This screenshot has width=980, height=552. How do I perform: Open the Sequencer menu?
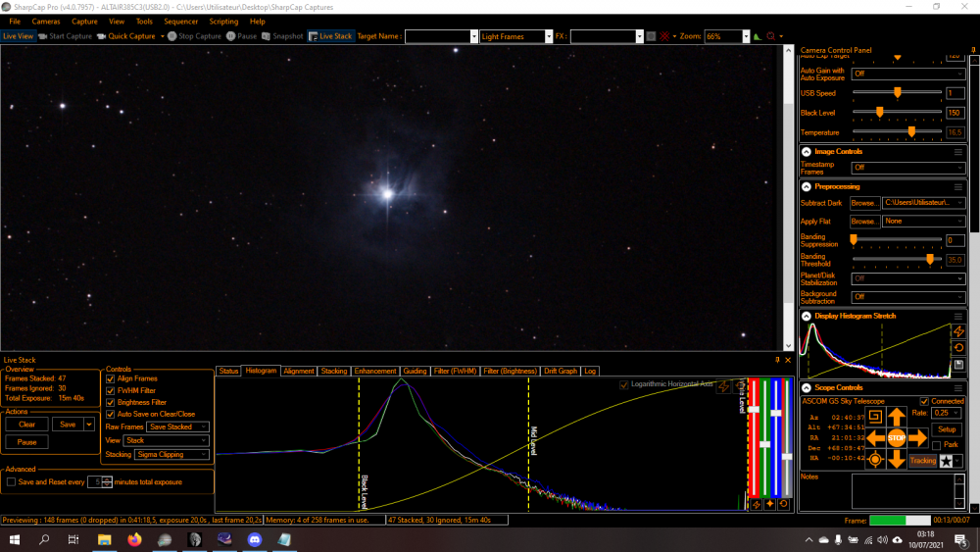[x=180, y=22]
